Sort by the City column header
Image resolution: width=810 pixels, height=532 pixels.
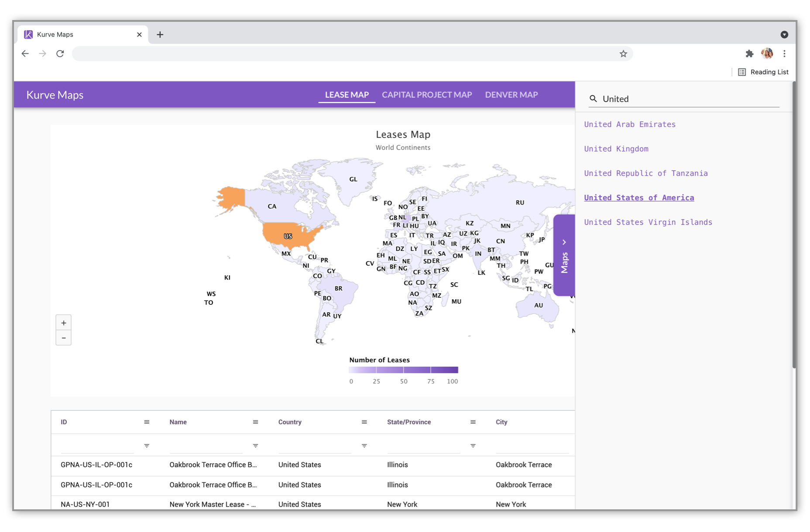pyautogui.click(x=501, y=422)
